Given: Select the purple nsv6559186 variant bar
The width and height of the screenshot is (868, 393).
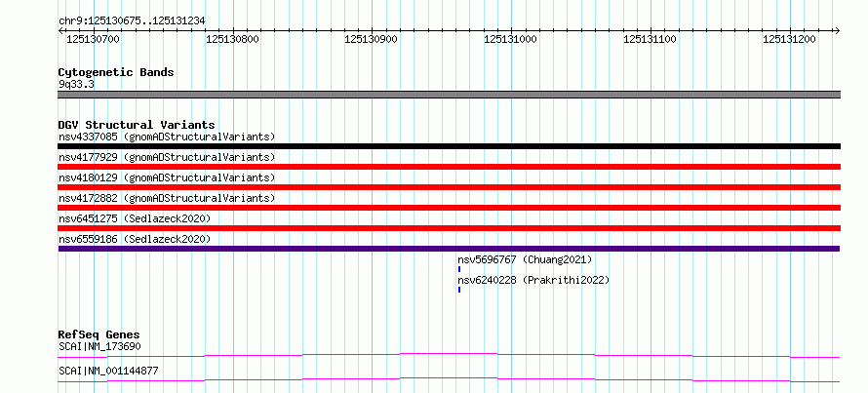Looking at the screenshot, I should pos(449,249).
